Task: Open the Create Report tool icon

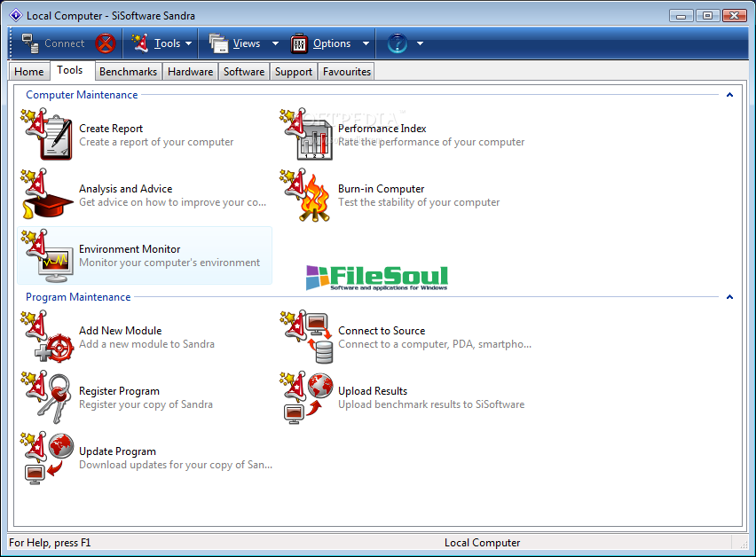Action: pos(46,135)
